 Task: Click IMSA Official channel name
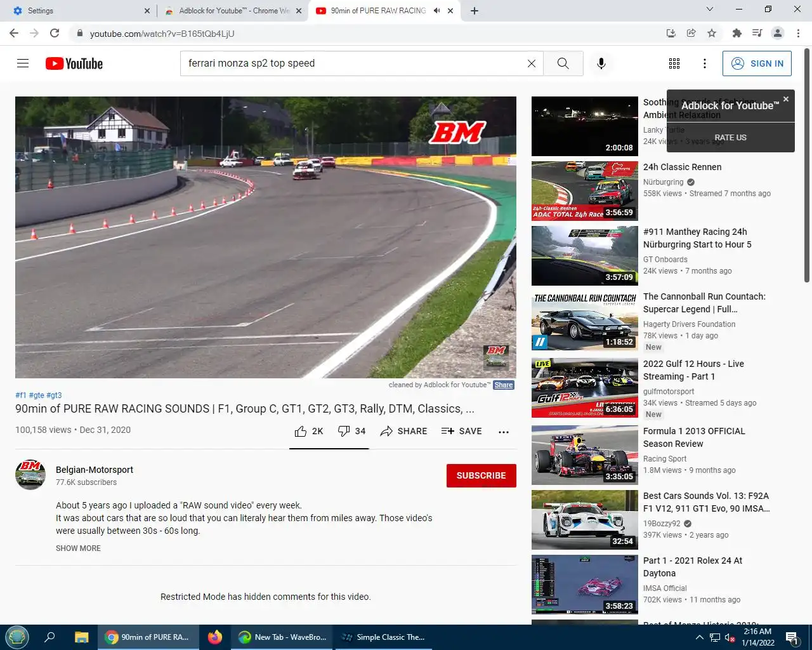point(665,588)
